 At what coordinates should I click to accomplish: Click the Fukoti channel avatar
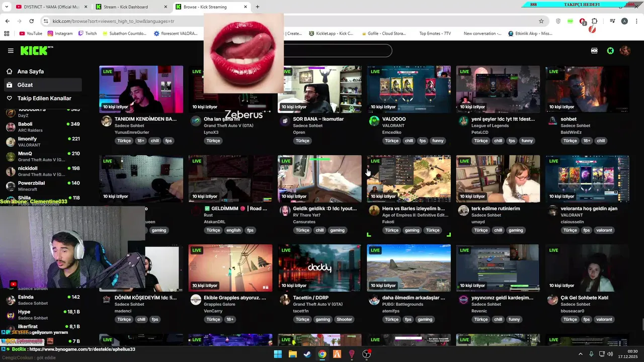point(374,210)
